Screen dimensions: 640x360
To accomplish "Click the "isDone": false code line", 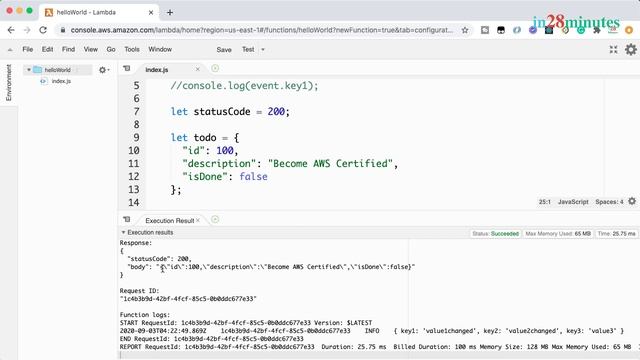I will click(225, 177).
